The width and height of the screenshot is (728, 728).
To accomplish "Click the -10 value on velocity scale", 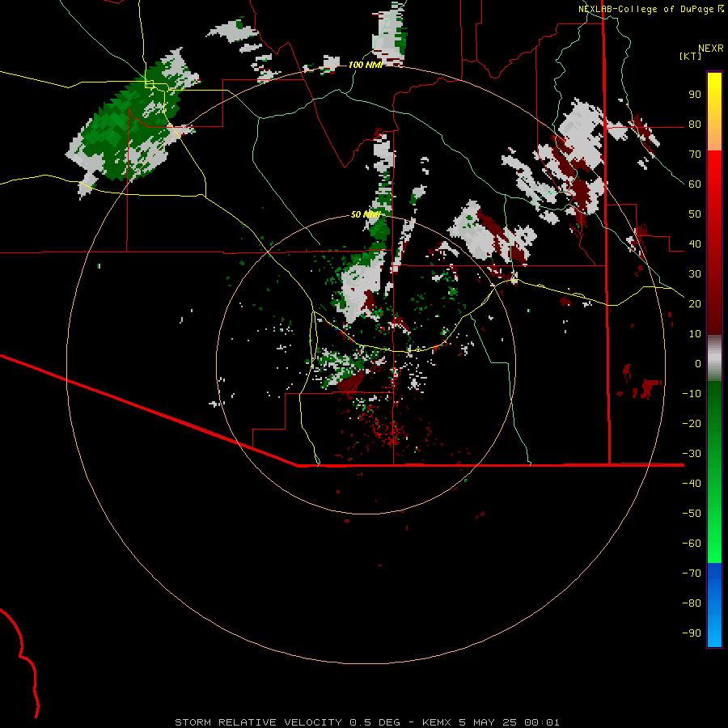I will pyautogui.click(x=692, y=394).
